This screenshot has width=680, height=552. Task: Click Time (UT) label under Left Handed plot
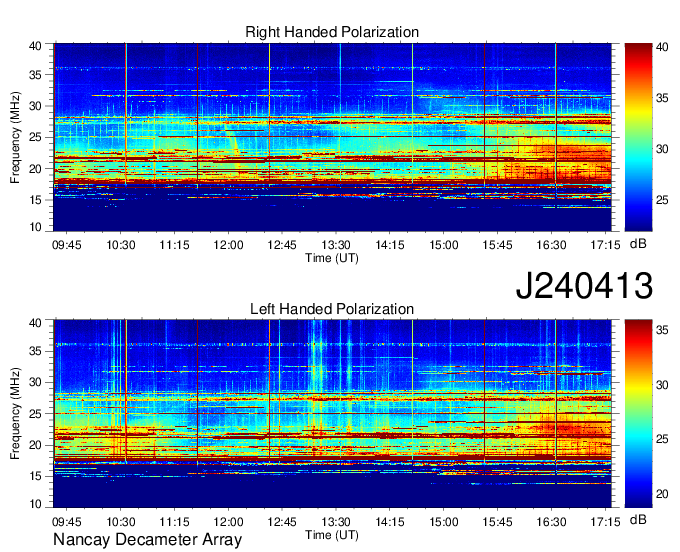click(332, 535)
